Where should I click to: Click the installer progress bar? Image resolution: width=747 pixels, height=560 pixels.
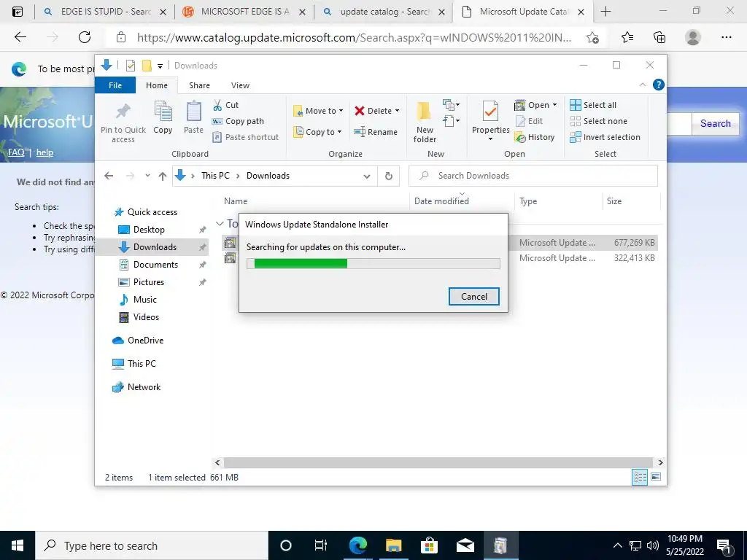click(373, 264)
